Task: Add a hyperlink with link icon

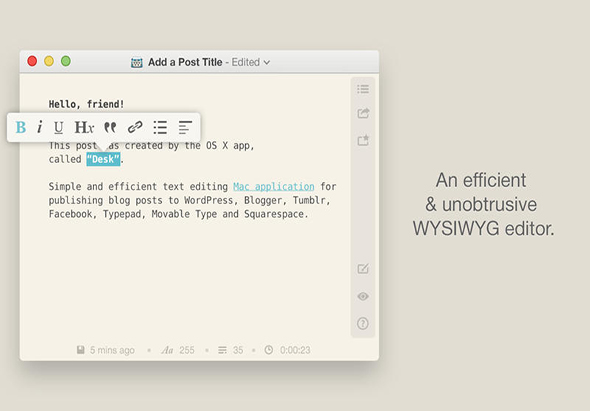Action: pyautogui.click(x=135, y=127)
